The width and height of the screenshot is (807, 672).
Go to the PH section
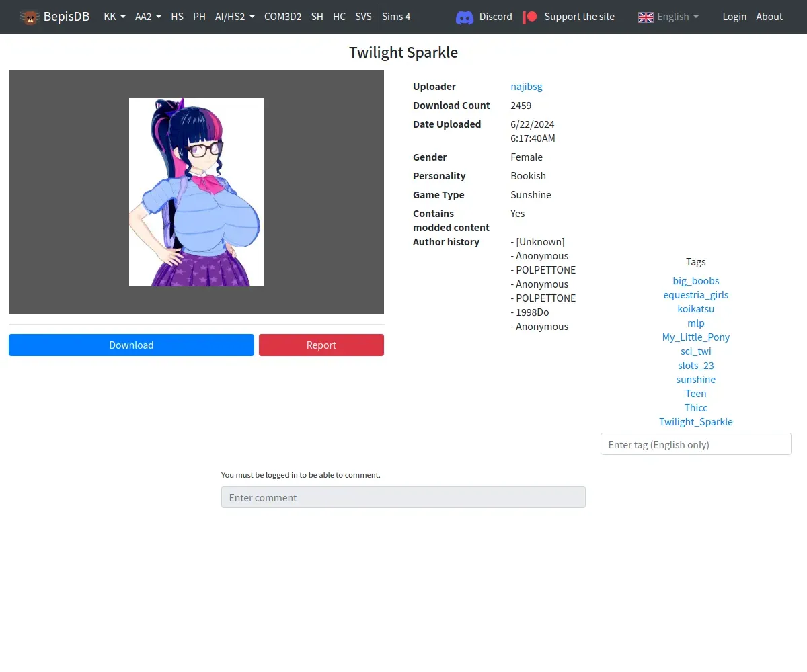[199, 17]
